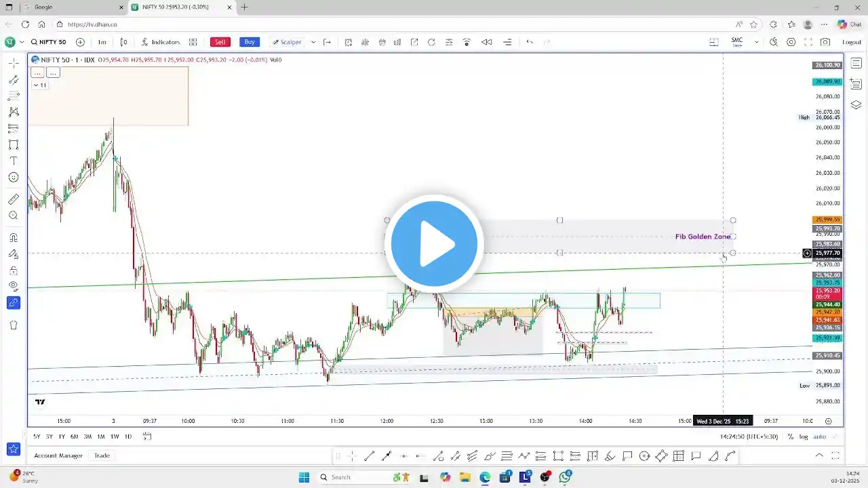868x488 pixels.
Task: Click the undo arrow in toolbar
Action: (x=530, y=42)
